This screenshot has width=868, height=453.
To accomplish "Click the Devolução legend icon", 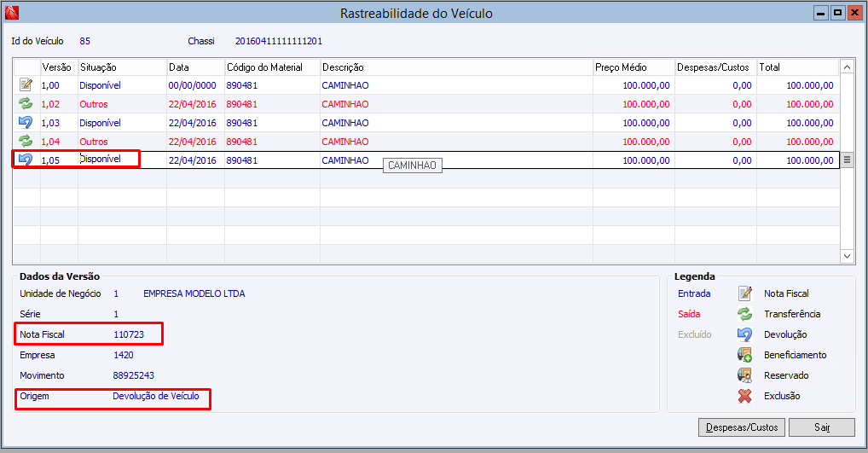I will [x=745, y=334].
